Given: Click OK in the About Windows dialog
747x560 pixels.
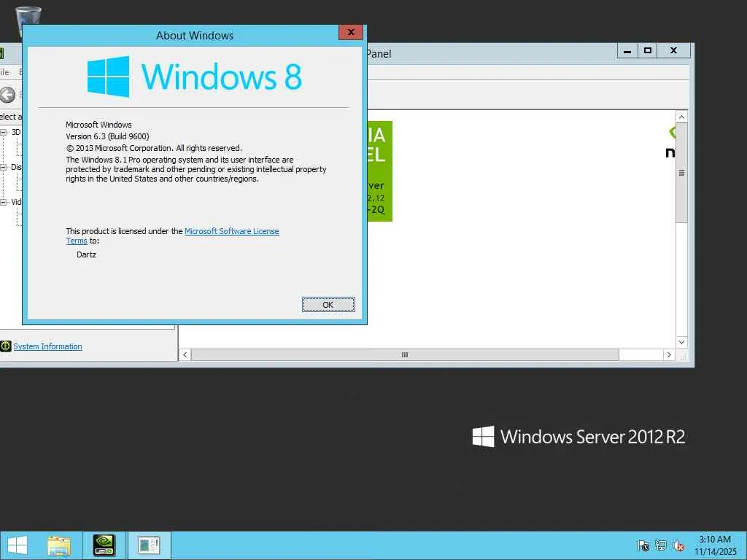Looking at the screenshot, I should [328, 305].
